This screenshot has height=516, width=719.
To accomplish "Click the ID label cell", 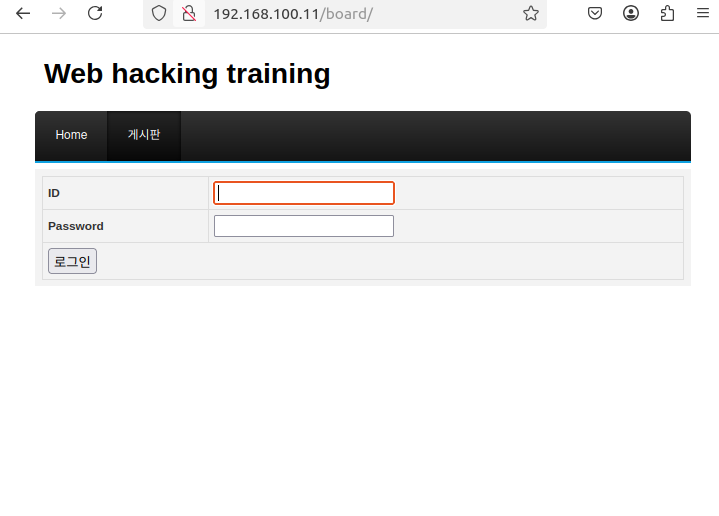I will click(126, 193).
